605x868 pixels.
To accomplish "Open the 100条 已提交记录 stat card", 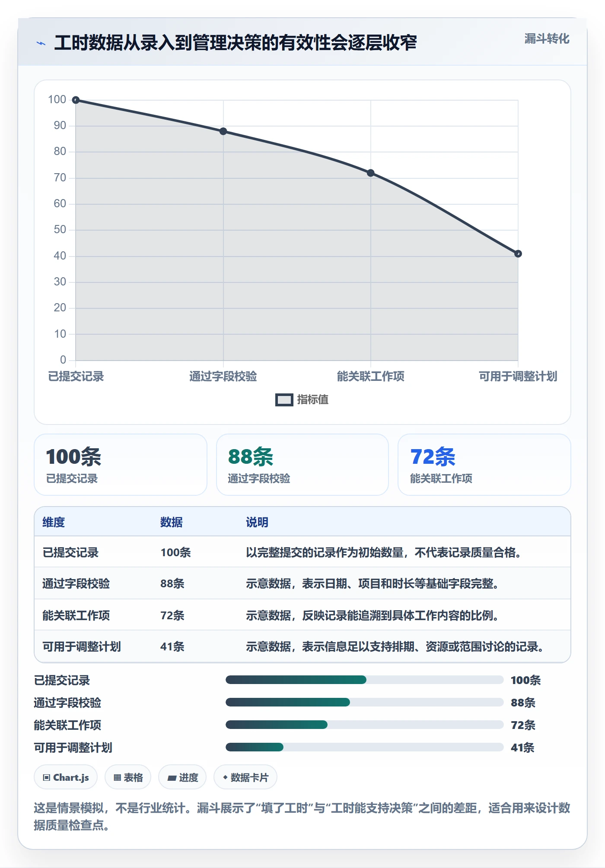I will point(121,465).
